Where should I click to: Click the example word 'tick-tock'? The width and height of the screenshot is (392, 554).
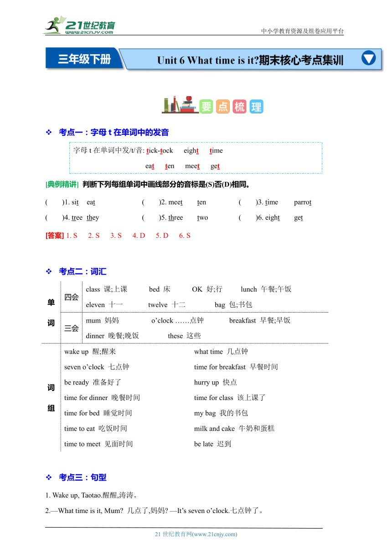point(160,151)
